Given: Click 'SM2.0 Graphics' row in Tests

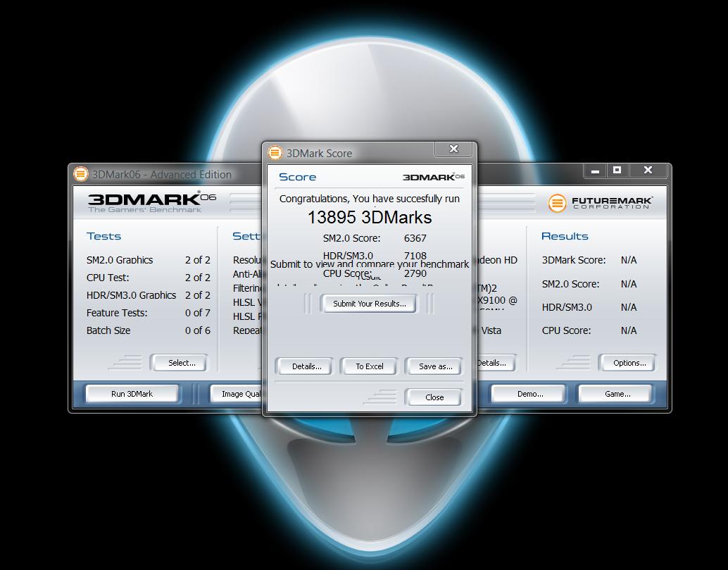Looking at the screenshot, I should [x=148, y=260].
